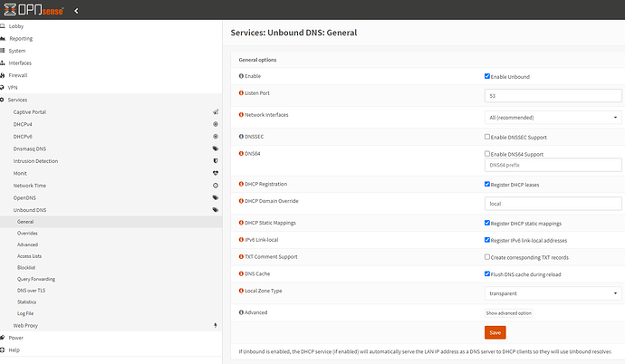The height and width of the screenshot is (364, 625).
Task: Open the Blocklist page under Unbound DNS
Action: pyautogui.click(x=26, y=268)
